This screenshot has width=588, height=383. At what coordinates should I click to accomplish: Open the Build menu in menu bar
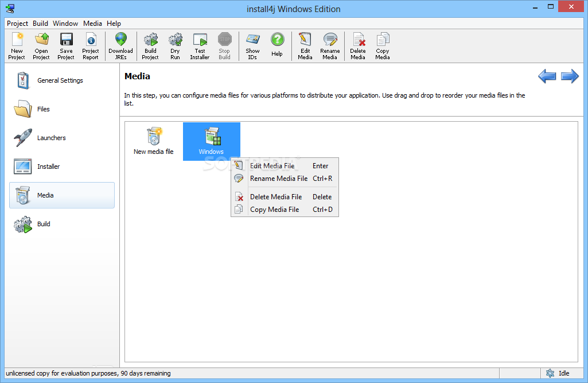point(41,24)
